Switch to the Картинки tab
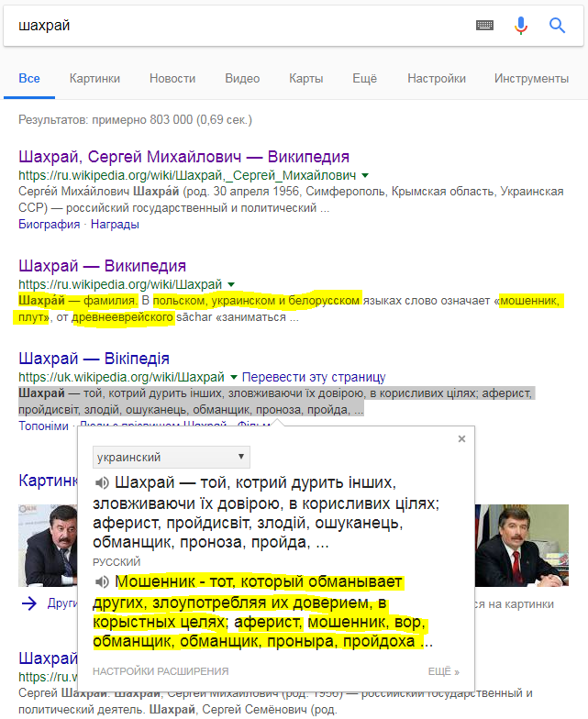 pos(94,79)
